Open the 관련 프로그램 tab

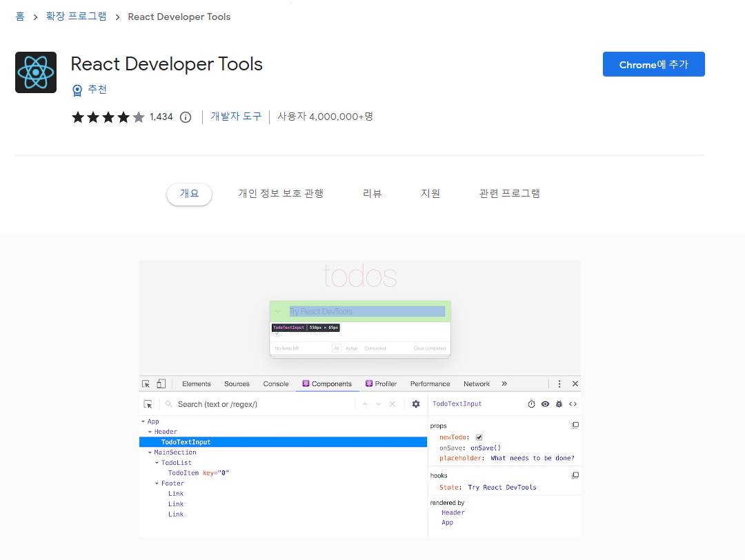pyautogui.click(x=509, y=194)
